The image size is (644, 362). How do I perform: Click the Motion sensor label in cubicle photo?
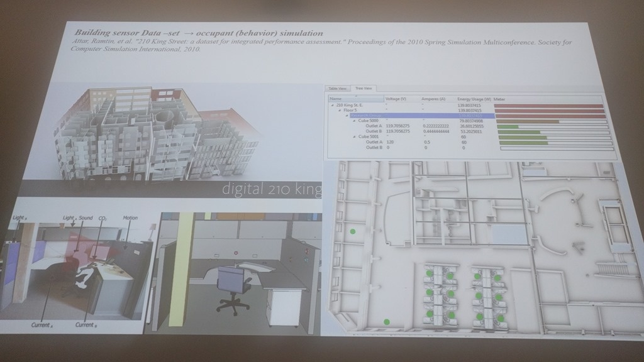pyautogui.click(x=130, y=218)
